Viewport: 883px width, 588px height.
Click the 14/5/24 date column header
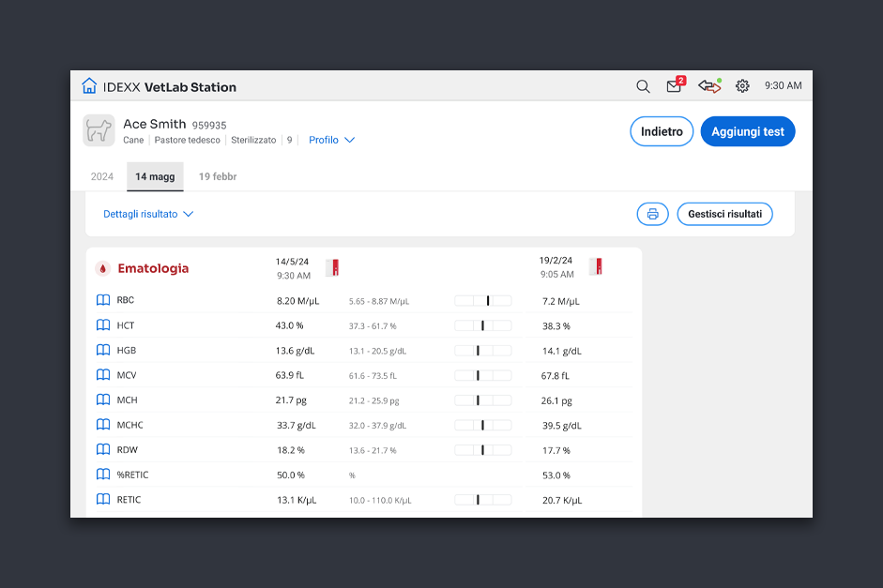[292, 262]
